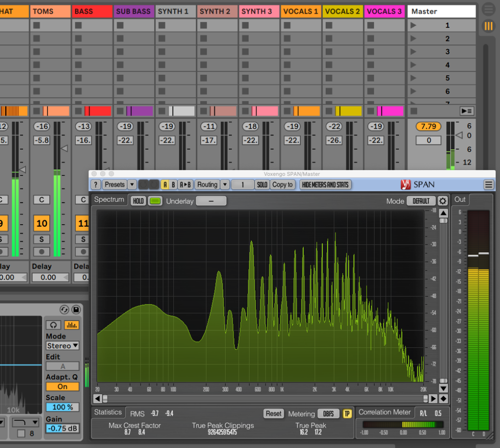Solo the TOMS track
Viewport: 500px width, 448px height.
tap(42, 239)
